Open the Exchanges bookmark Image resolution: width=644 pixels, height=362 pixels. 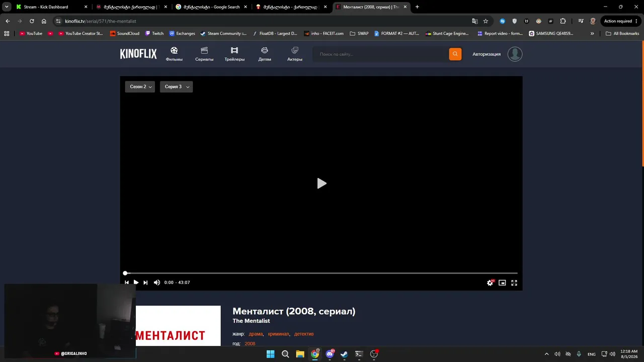click(x=182, y=34)
